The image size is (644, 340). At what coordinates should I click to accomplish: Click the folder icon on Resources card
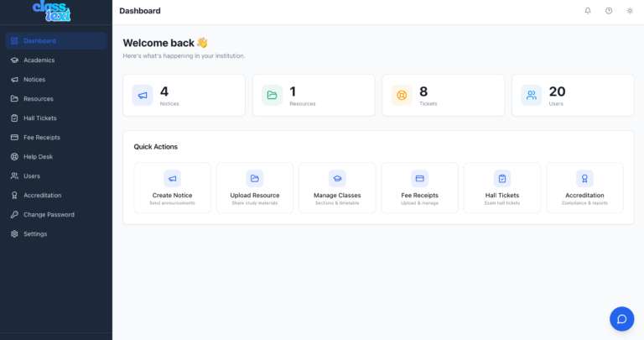click(x=272, y=95)
